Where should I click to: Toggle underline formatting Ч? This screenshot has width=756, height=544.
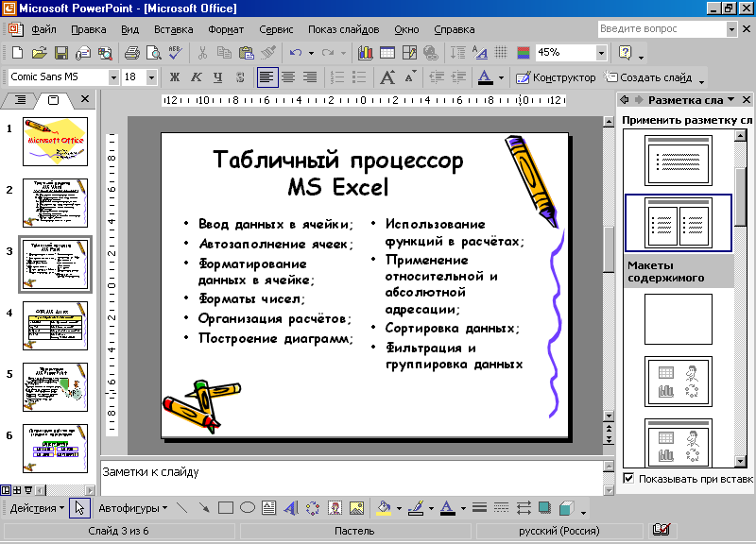click(x=218, y=77)
